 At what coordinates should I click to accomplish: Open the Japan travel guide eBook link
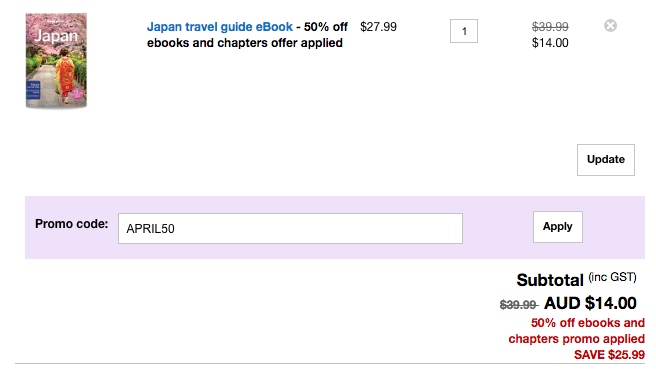220,27
